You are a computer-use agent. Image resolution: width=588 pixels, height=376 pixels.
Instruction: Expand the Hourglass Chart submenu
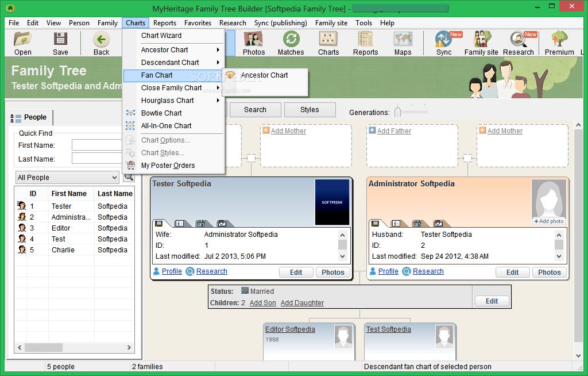point(175,100)
